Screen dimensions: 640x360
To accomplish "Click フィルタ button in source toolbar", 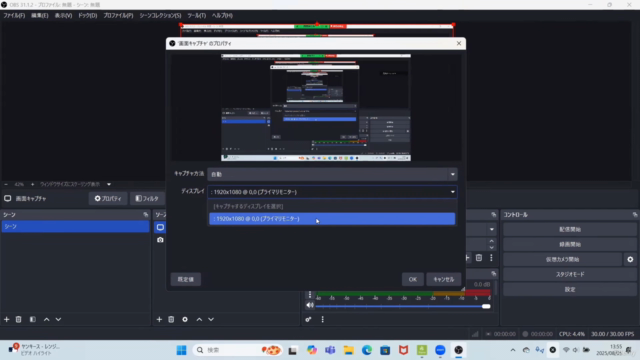I will click(x=147, y=198).
